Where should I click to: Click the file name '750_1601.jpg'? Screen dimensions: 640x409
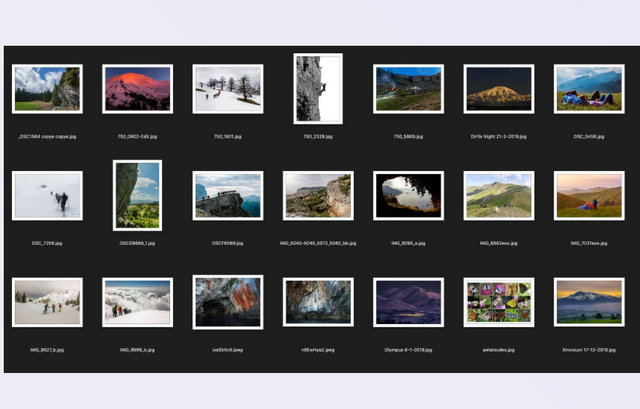228,137
